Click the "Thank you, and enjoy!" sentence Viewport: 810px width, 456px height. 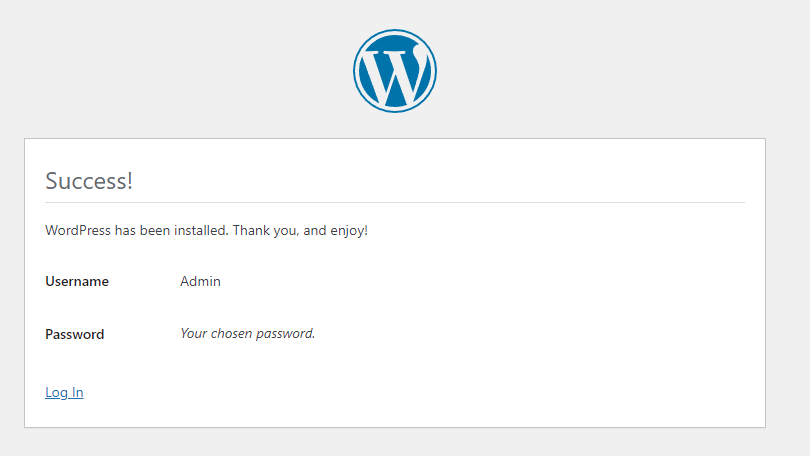click(x=301, y=231)
